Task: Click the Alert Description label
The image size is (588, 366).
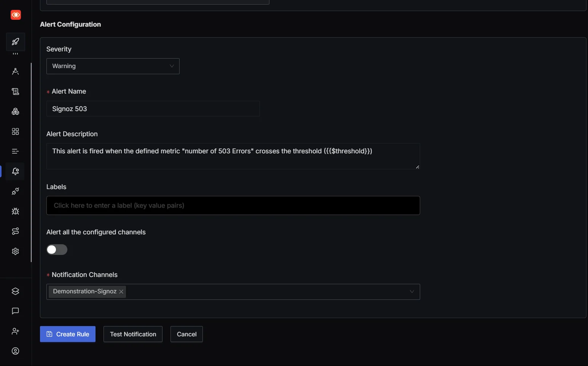Action: (x=72, y=134)
